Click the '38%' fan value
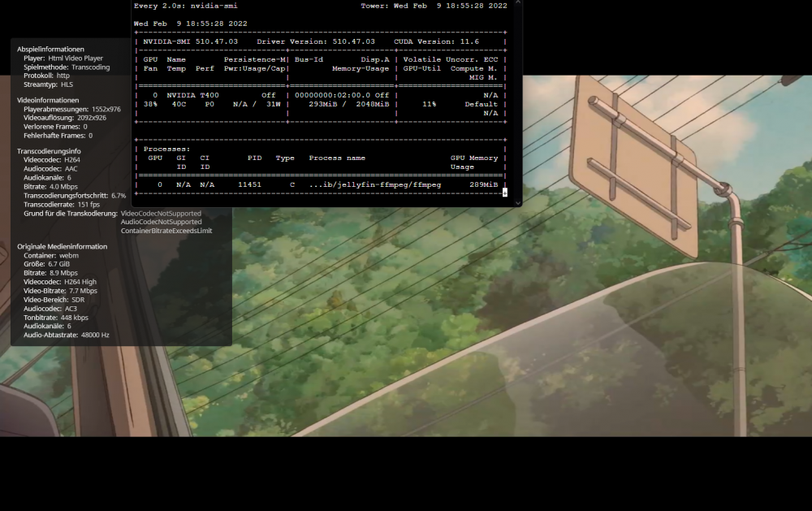The height and width of the screenshot is (511, 812). click(x=151, y=104)
